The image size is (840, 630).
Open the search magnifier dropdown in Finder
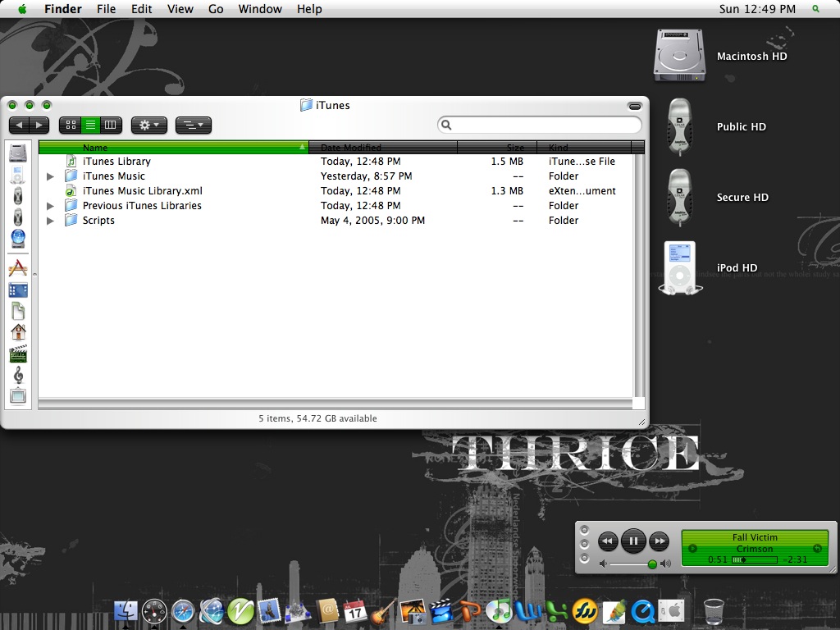coord(446,125)
